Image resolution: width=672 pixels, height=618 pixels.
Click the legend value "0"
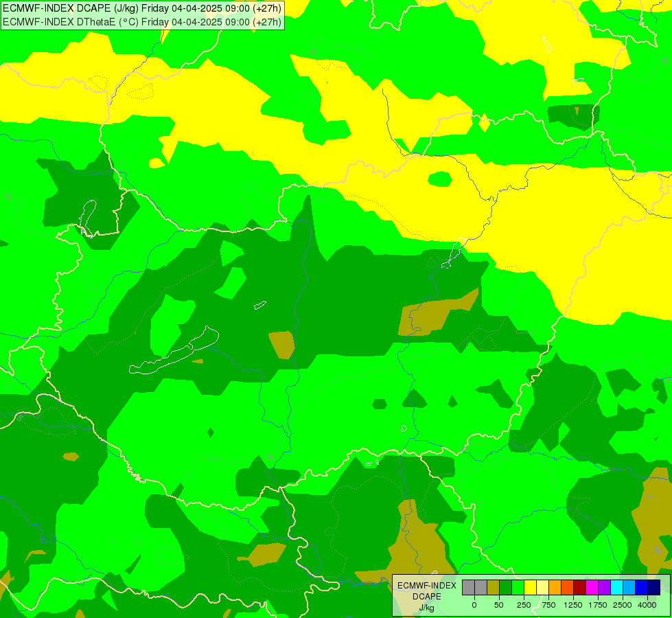[474, 605]
